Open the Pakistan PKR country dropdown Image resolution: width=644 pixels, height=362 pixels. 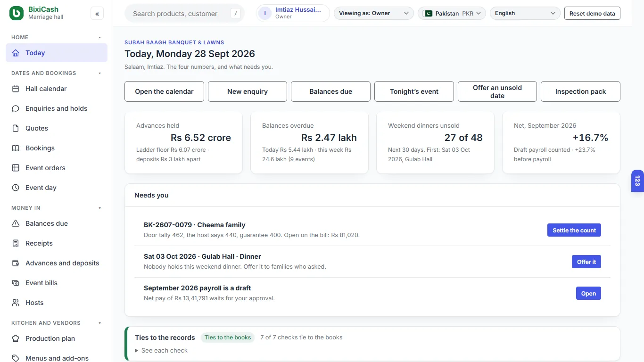pos(452,13)
